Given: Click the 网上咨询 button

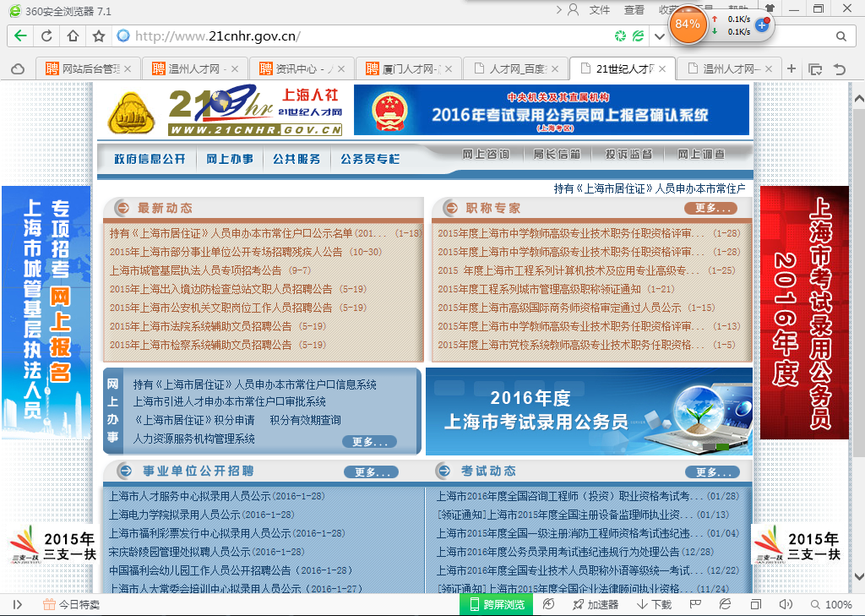Looking at the screenshot, I should tap(486, 154).
